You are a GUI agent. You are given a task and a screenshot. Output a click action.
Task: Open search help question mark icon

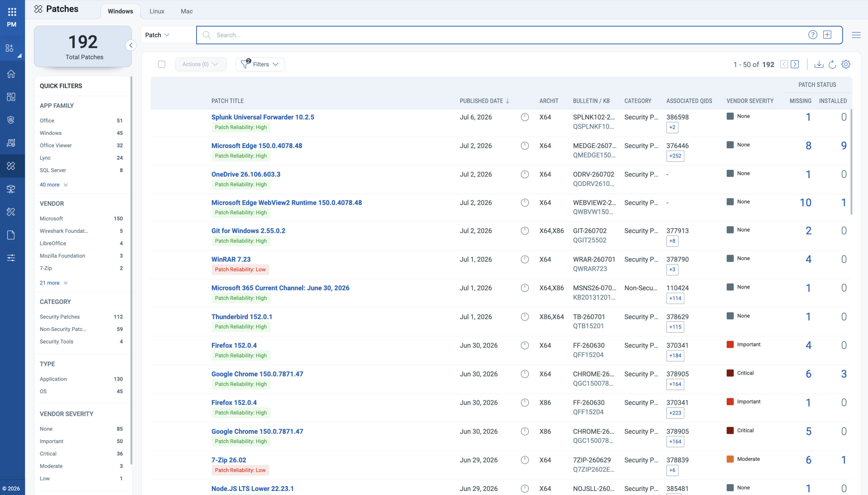pyautogui.click(x=813, y=35)
